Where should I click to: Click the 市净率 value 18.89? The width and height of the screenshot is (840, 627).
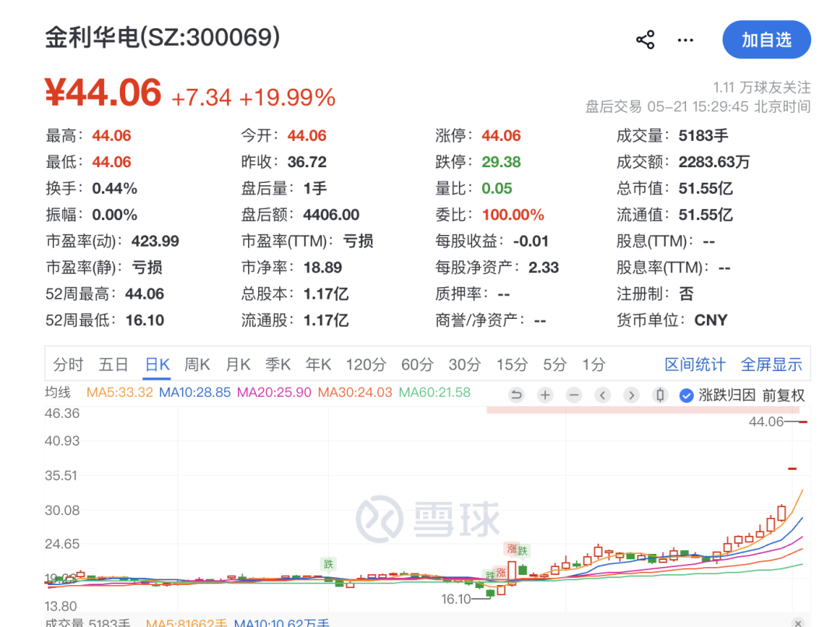[x=323, y=268]
